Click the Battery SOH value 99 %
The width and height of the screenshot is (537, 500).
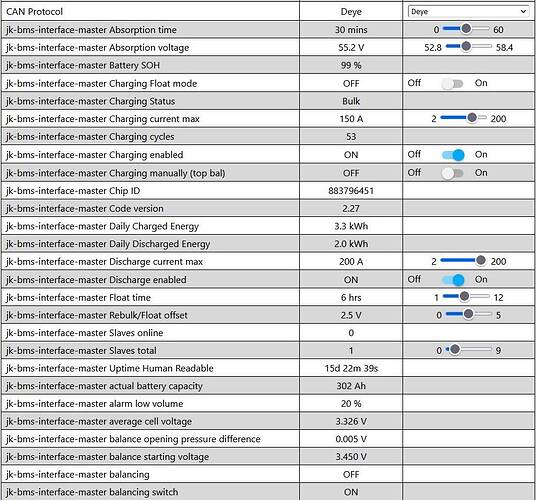tap(351, 65)
